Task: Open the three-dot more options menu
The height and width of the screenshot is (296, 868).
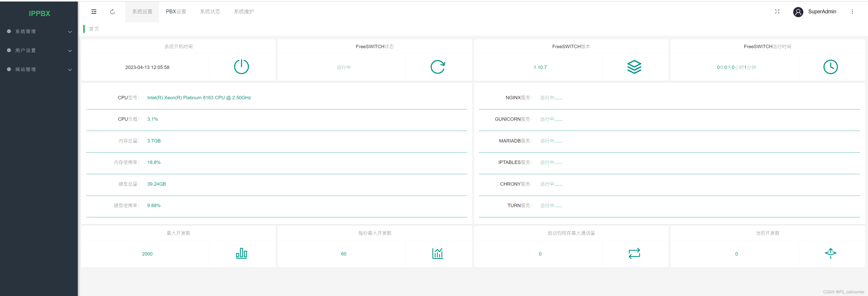Action: point(852,12)
